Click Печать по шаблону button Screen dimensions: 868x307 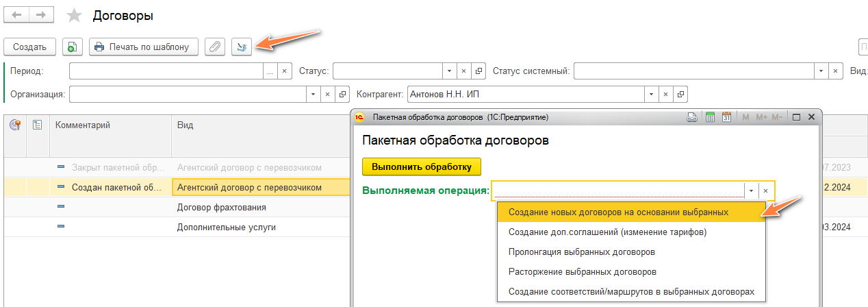144,47
